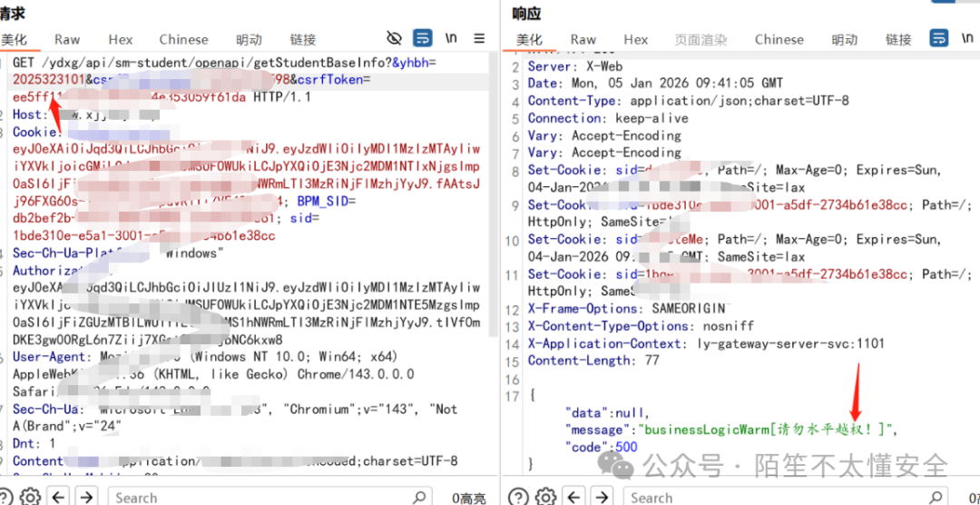
Task: Open help icon below response panel
Action: (x=518, y=497)
